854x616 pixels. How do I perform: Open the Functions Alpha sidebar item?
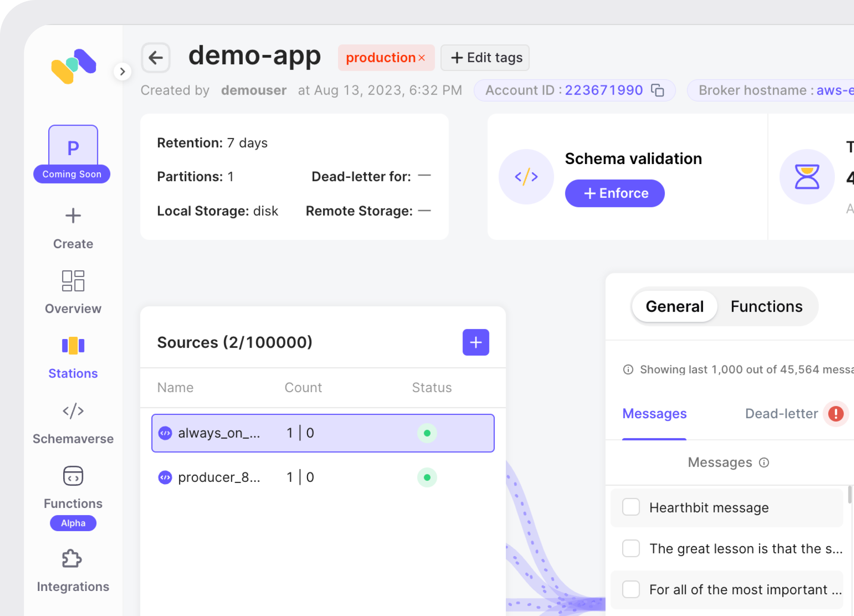(73, 476)
